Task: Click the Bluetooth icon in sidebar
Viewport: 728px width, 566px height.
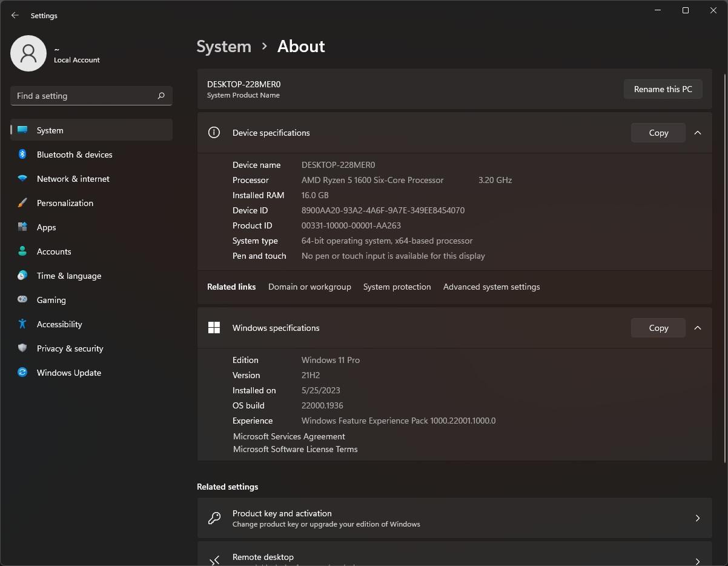Action: pos(22,155)
